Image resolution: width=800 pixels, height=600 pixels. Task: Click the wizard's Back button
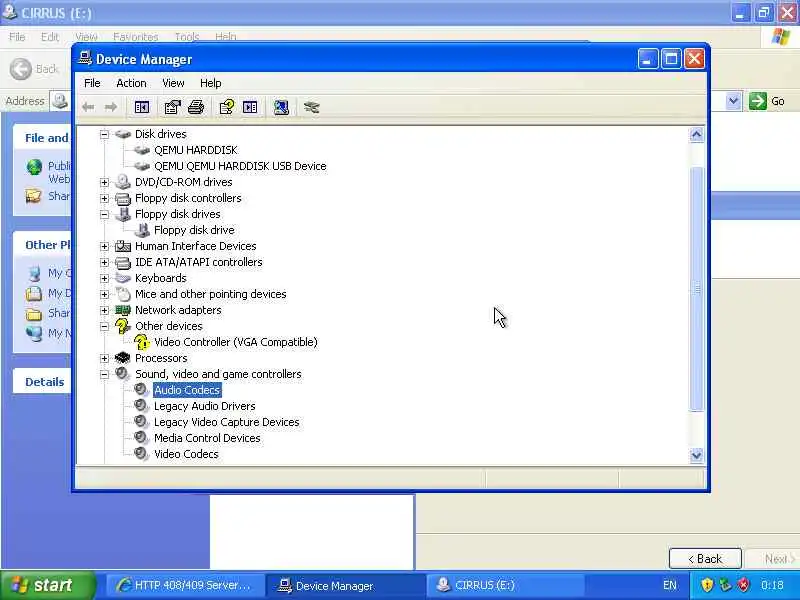coord(705,559)
